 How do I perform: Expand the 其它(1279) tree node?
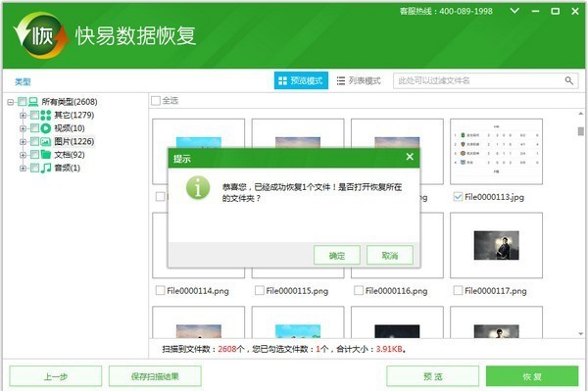23,115
